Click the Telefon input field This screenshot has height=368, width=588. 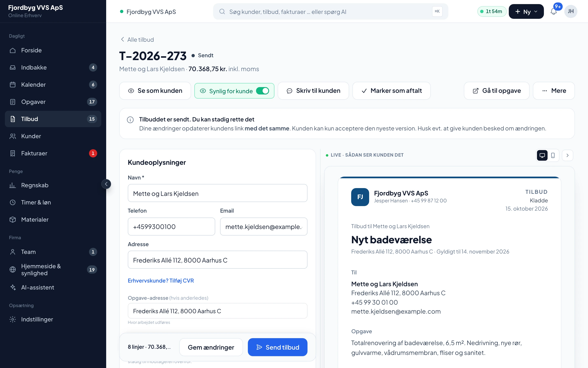171,227
